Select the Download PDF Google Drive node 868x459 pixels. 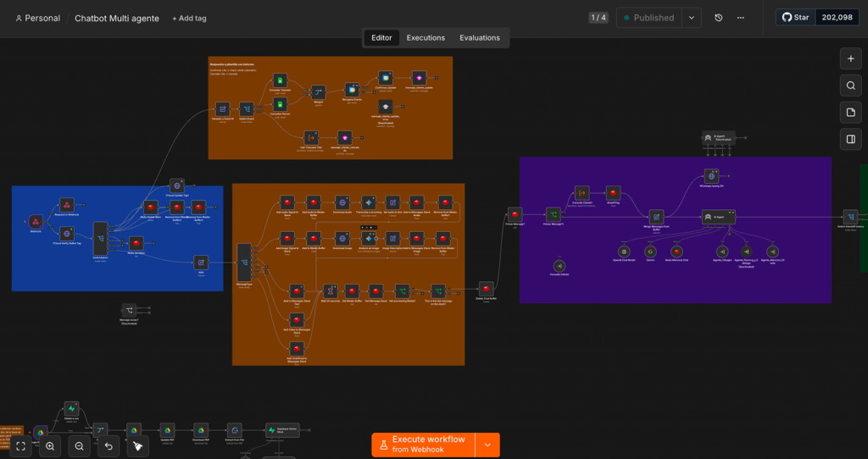point(201,430)
